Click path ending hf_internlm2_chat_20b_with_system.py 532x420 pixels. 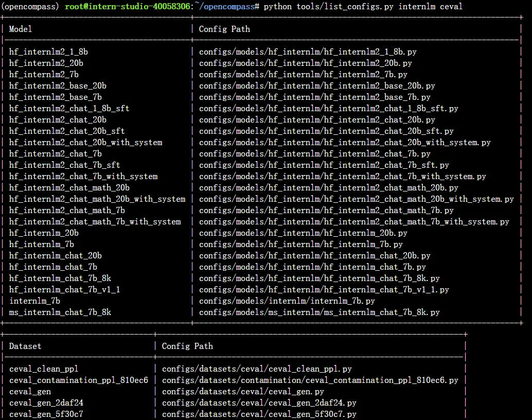pyautogui.click(x=345, y=142)
